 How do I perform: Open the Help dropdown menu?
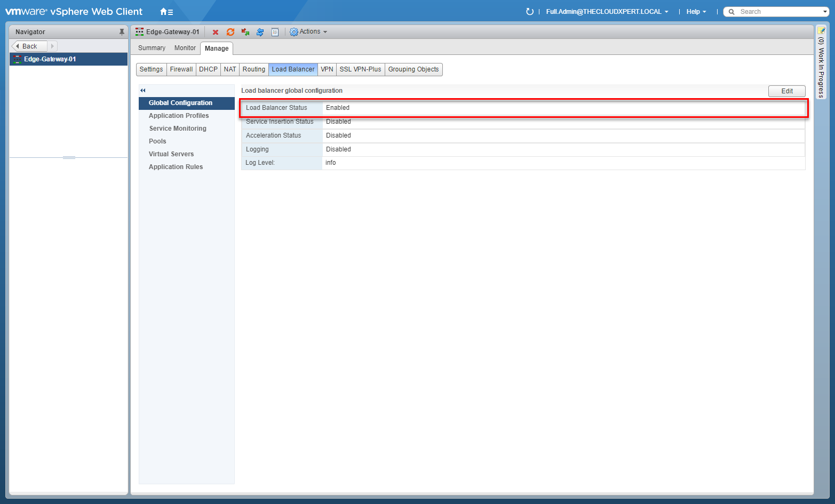696,12
